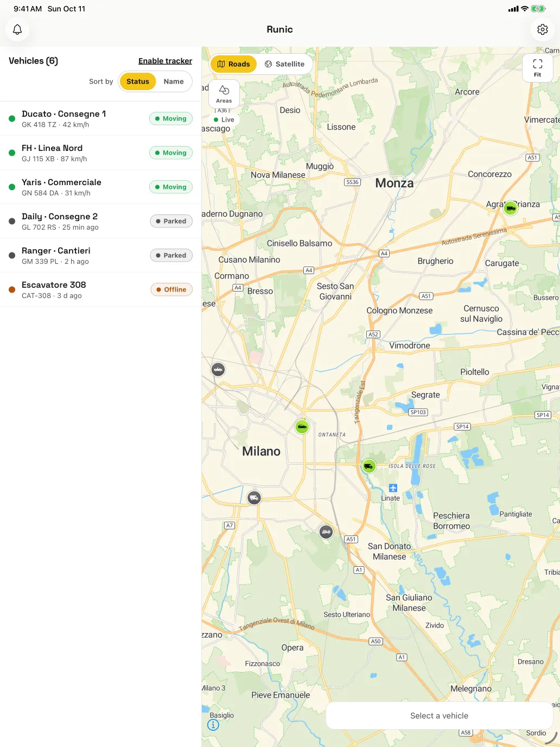Tap Wi-Fi icon in status bar
Viewport: 560px width, 747px height.
(x=525, y=9)
